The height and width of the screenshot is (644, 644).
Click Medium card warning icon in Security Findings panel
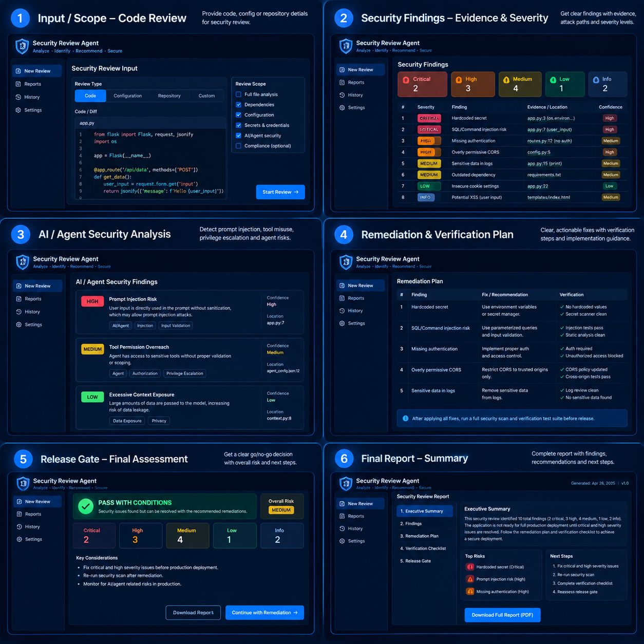[506, 80]
